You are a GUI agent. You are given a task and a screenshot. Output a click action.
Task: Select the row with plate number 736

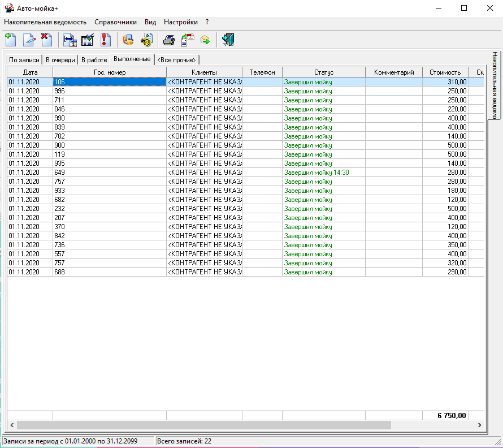click(x=246, y=245)
